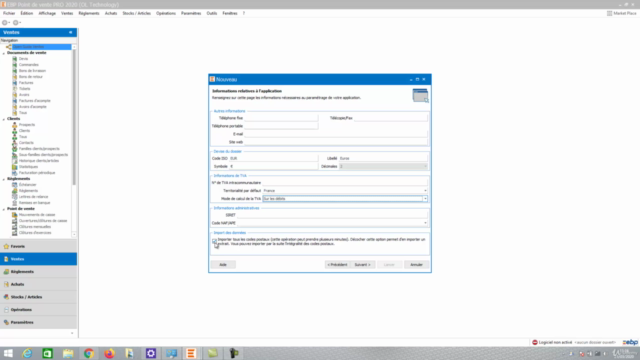Open the Ouvertures/clôtures de caisse icon
The width and height of the screenshot is (640, 360).
[15, 220]
